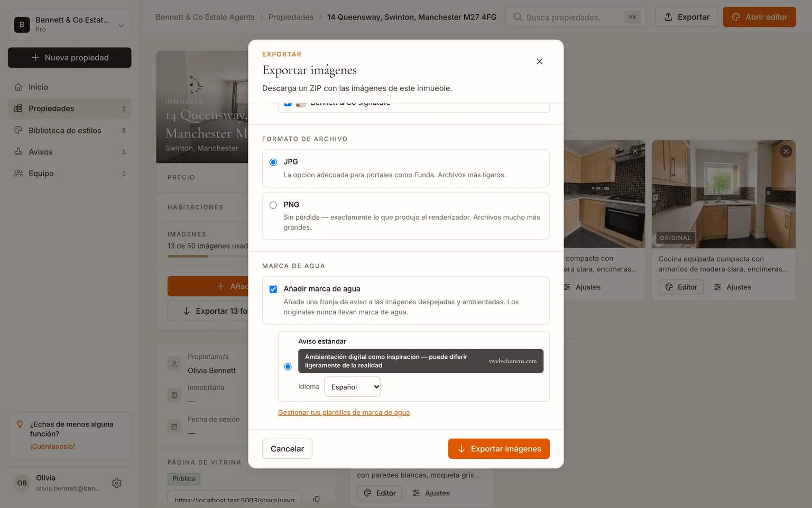Click the Propiedades breadcrumb link
The height and width of the screenshot is (508, 812).
(x=291, y=17)
